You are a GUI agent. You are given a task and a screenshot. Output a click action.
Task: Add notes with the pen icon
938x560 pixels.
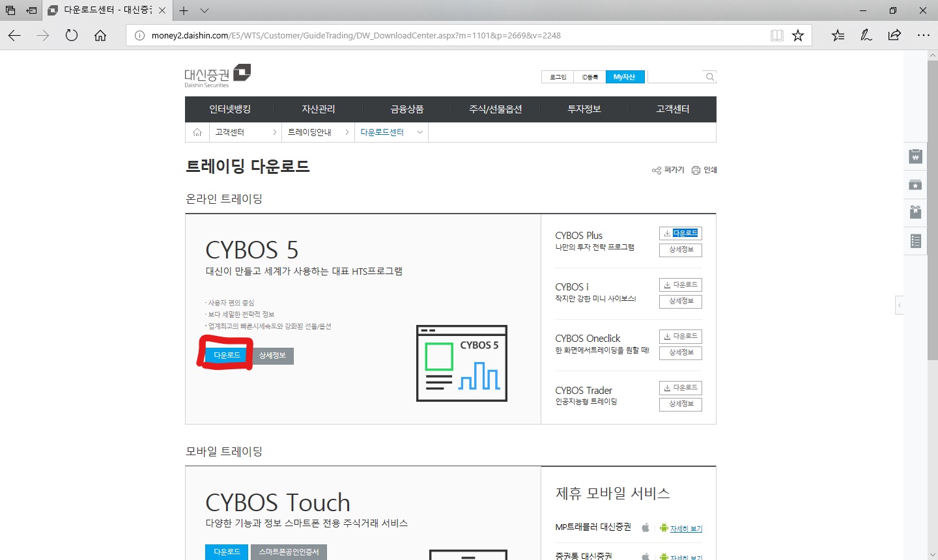[866, 35]
